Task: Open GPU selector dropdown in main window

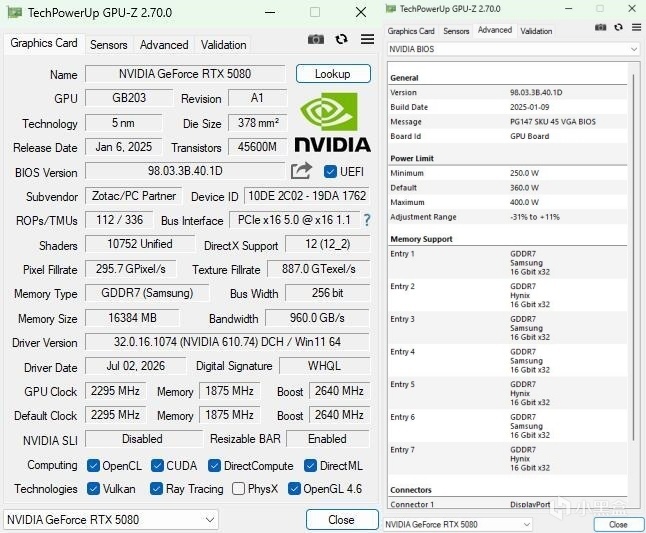Action: pos(110,520)
